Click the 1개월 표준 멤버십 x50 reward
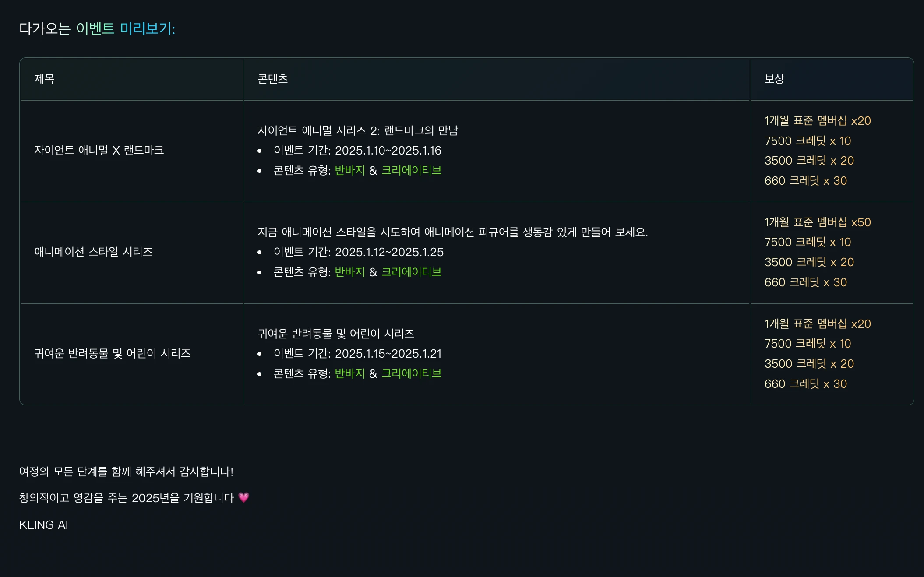Screen dimensions: 924x577 click(818, 222)
